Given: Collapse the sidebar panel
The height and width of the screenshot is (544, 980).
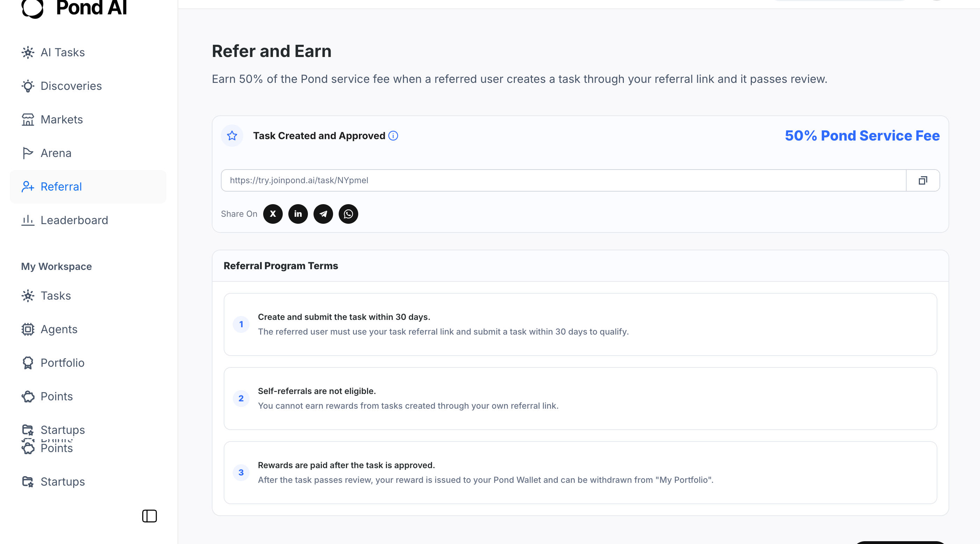Looking at the screenshot, I should (x=150, y=516).
